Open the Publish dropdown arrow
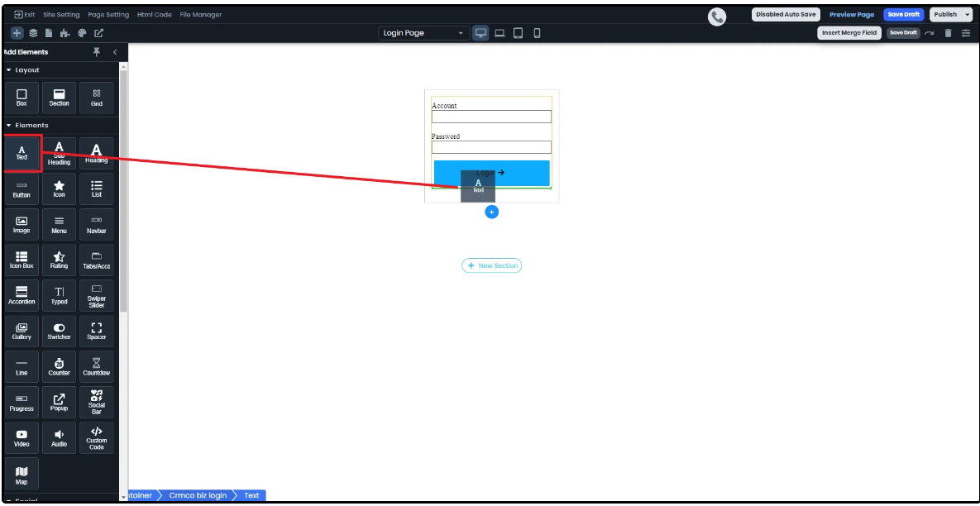The height and width of the screenshot is (506, 980). [968, 14]
